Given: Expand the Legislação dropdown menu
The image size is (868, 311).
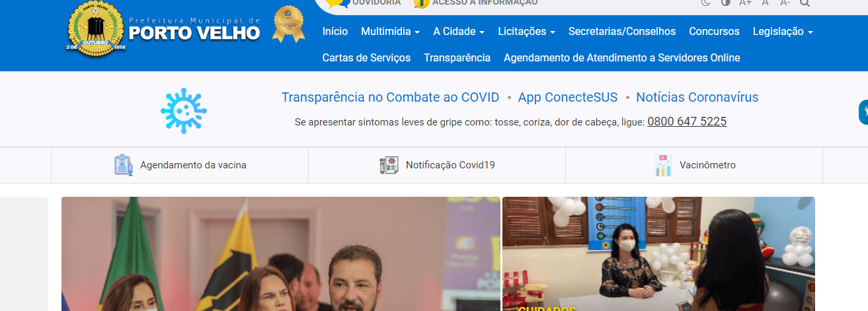Looking at the screenshot, I should coord(783,31).
